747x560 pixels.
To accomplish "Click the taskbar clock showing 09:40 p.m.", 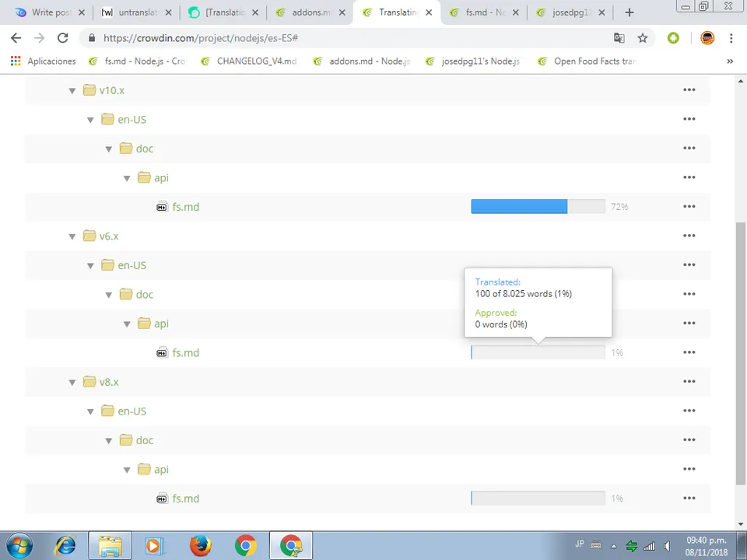I will (707, 546).
